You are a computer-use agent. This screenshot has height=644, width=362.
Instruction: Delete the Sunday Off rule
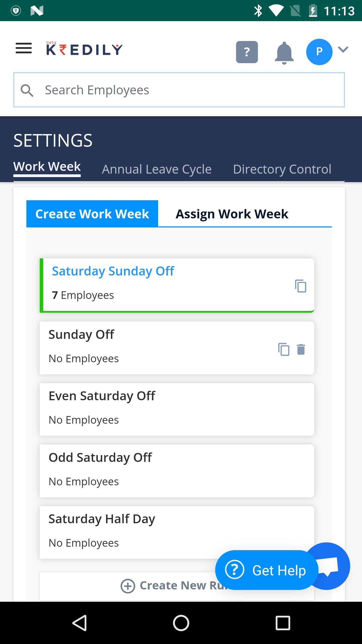301,349
